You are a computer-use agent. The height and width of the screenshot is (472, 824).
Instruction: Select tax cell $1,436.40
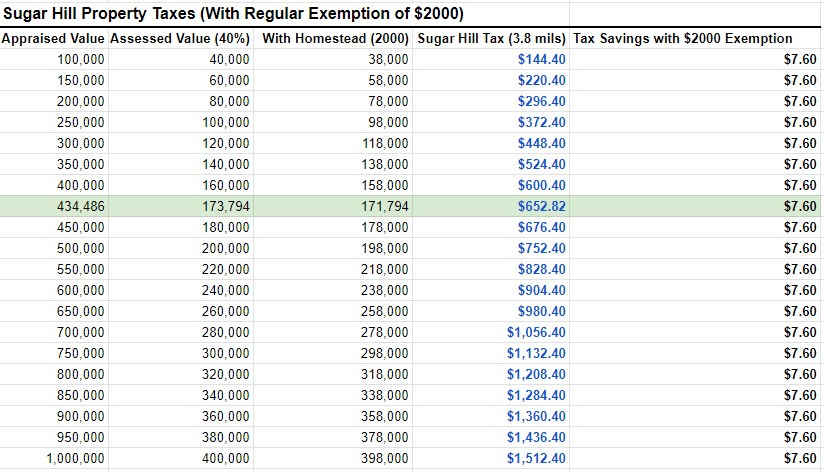pyautogui.click(x=537, y=438)
